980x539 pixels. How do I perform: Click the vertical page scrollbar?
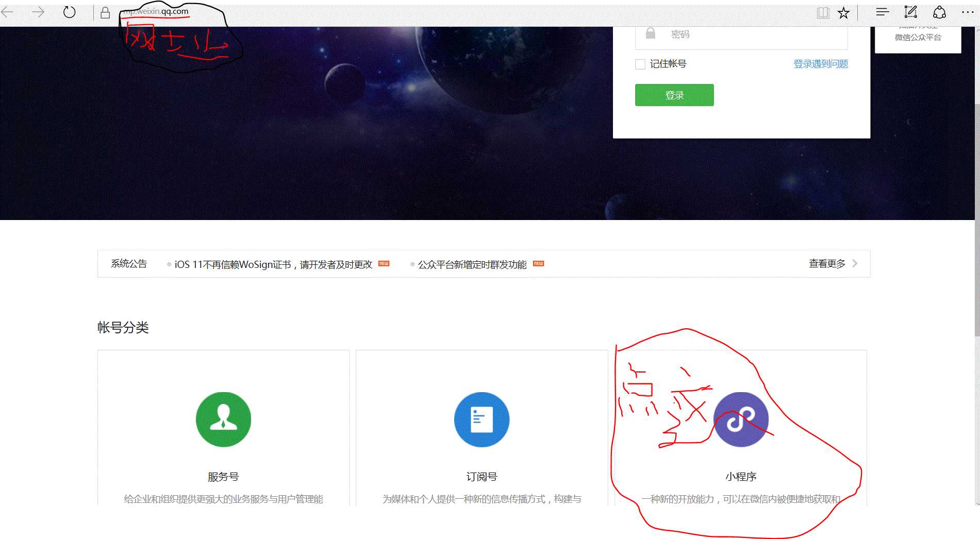977,219
